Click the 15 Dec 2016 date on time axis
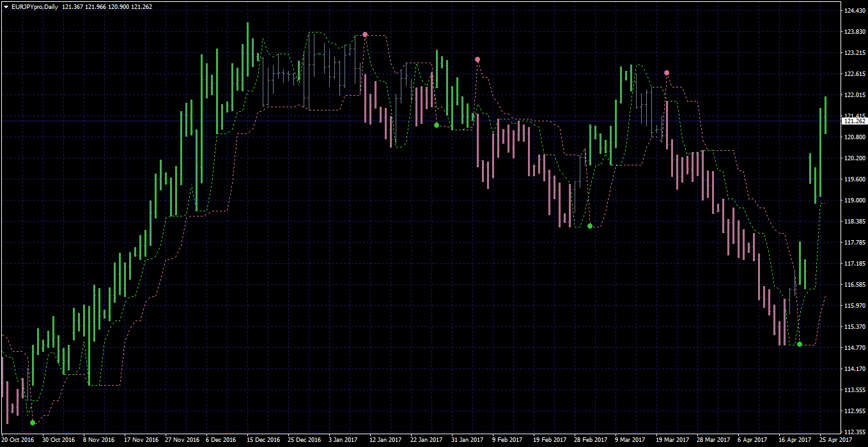Screen dimensions: 868x447 point(263,440)
